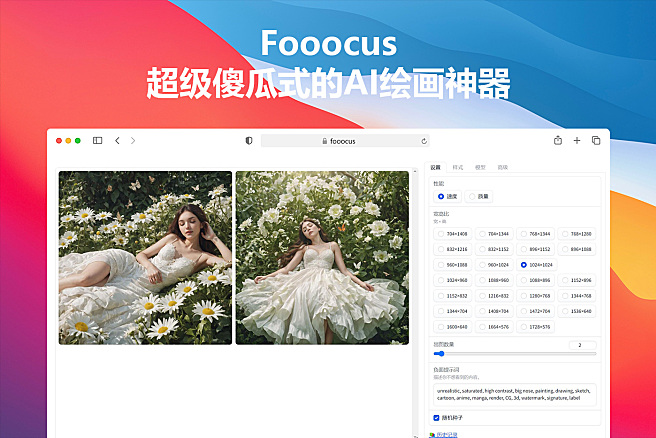Open the Share icon in Safari toolbar

[558, 140]
